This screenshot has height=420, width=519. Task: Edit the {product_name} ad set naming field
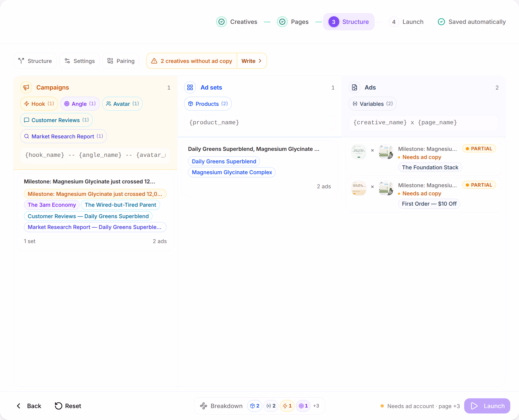(259, 122)
